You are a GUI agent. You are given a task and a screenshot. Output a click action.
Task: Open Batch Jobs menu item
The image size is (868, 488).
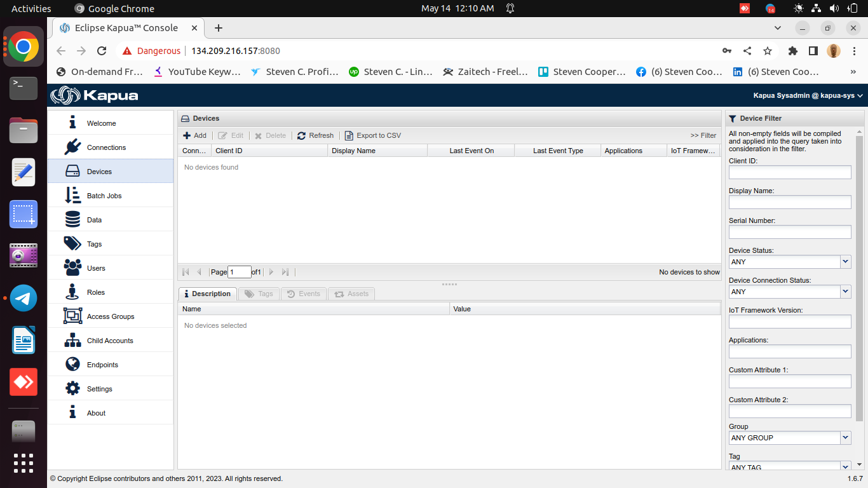pyautogui.click(x=111, y=195)
